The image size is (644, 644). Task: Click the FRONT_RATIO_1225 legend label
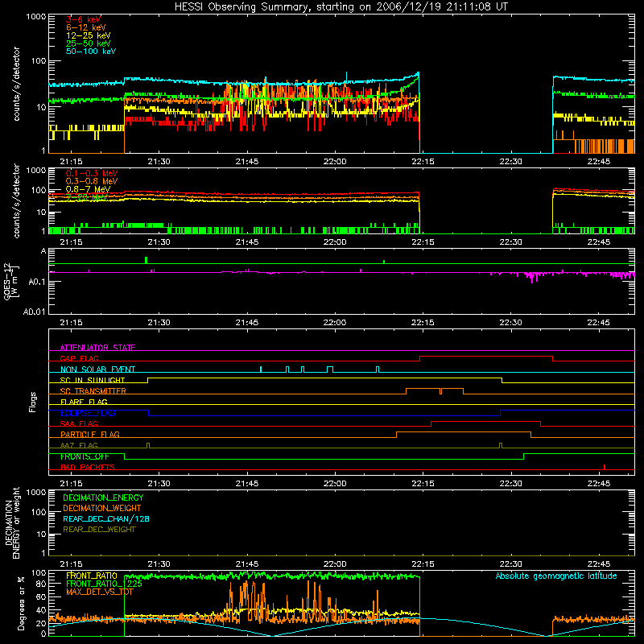pyautogui.click(x=104, y=584)
